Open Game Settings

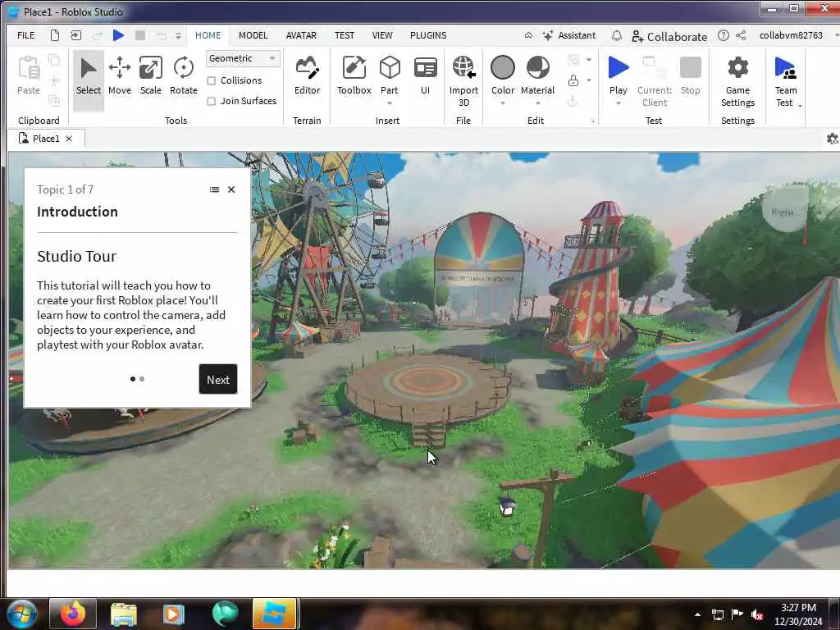click(x=737, y=80)
